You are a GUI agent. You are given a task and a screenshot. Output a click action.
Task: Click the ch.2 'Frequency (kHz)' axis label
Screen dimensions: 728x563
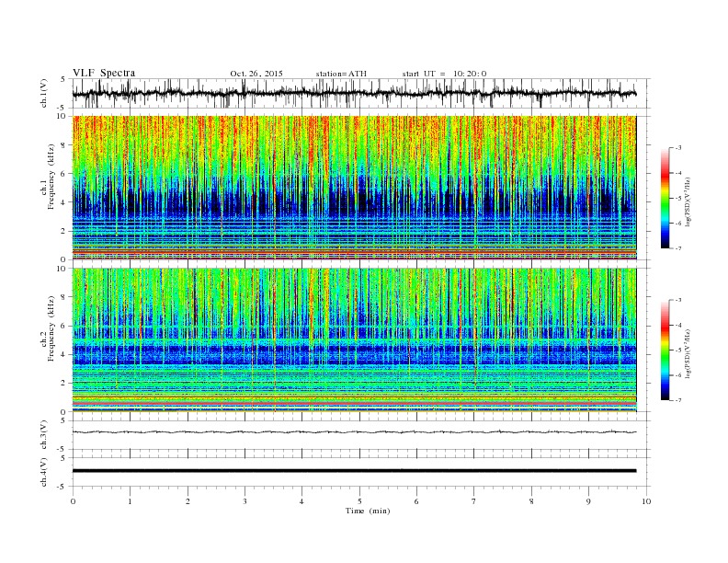[x=51, y=328]
